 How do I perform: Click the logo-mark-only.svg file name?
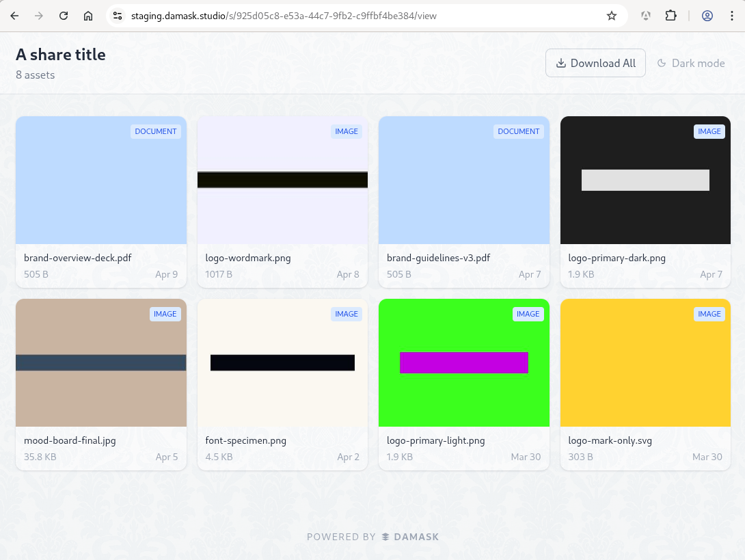tap(610, 440)
